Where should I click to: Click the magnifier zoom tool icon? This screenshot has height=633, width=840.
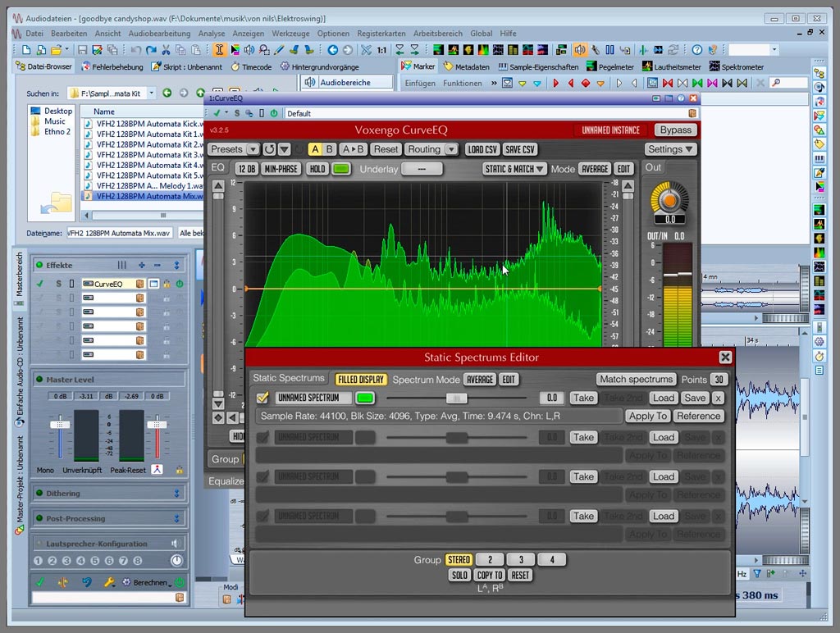pos(264,50)
